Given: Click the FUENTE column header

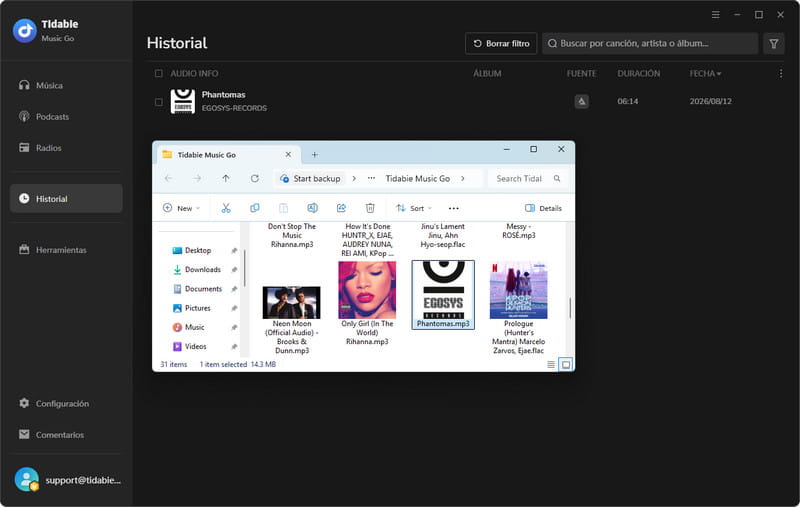Looking at the screenshot, I should 581,73.
